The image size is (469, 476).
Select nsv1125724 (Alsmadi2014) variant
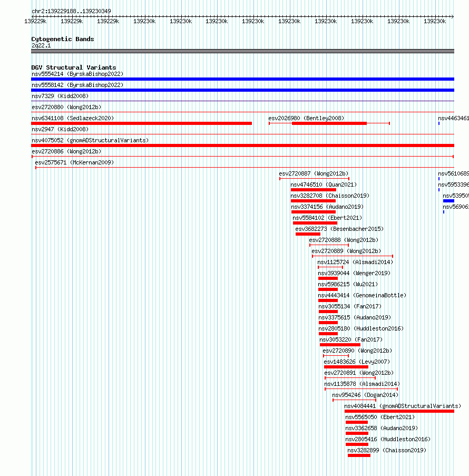(355, 263)
